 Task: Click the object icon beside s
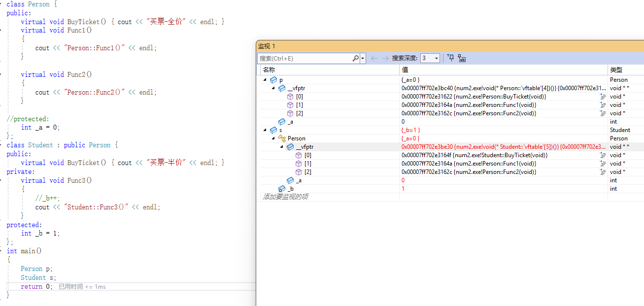[x=273, y=130]
